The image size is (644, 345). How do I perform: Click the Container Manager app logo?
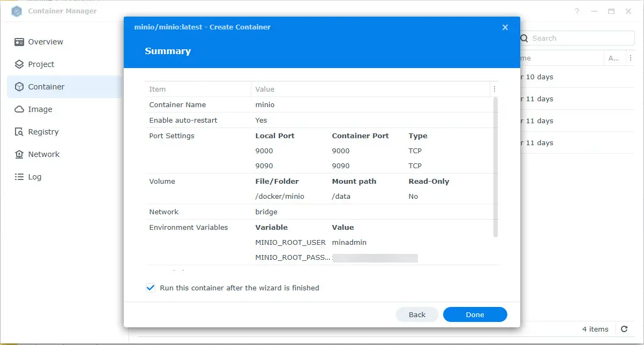(17, 11)
